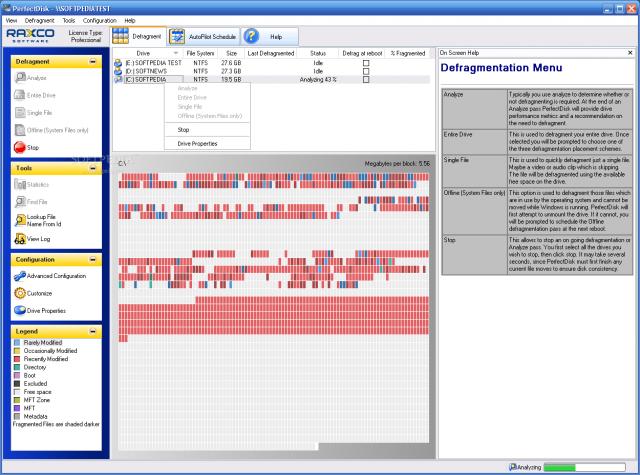
Task: Click the Analyzing status bar icon
Action: 513,467
